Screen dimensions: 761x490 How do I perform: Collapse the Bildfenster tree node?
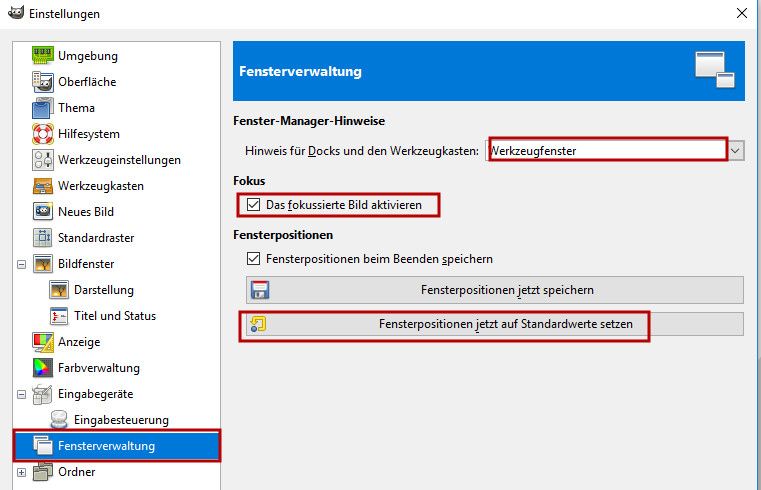(21, 264)
